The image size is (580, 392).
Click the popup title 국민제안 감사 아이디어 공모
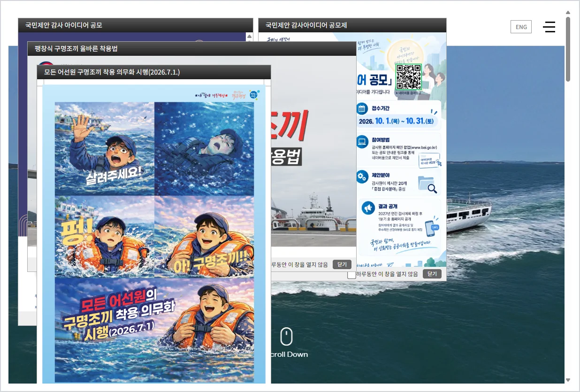(x=64, y=25)
